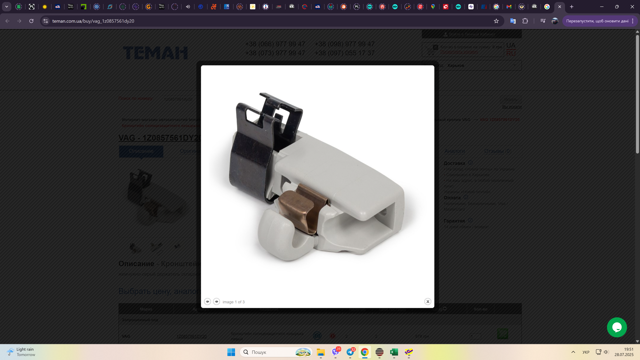Go back in browser history
The width and height of the screenshot is (640, 360).
[x=7, y=21]
